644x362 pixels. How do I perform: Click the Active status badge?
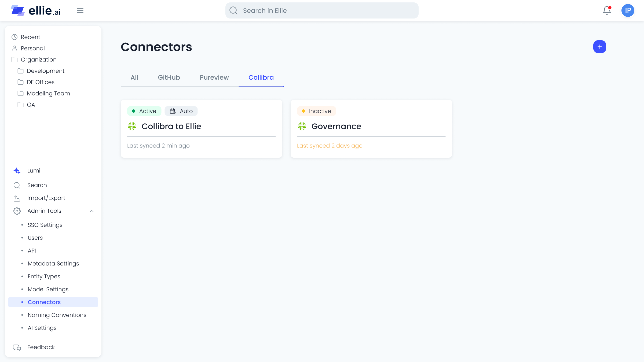coord(144,111)
